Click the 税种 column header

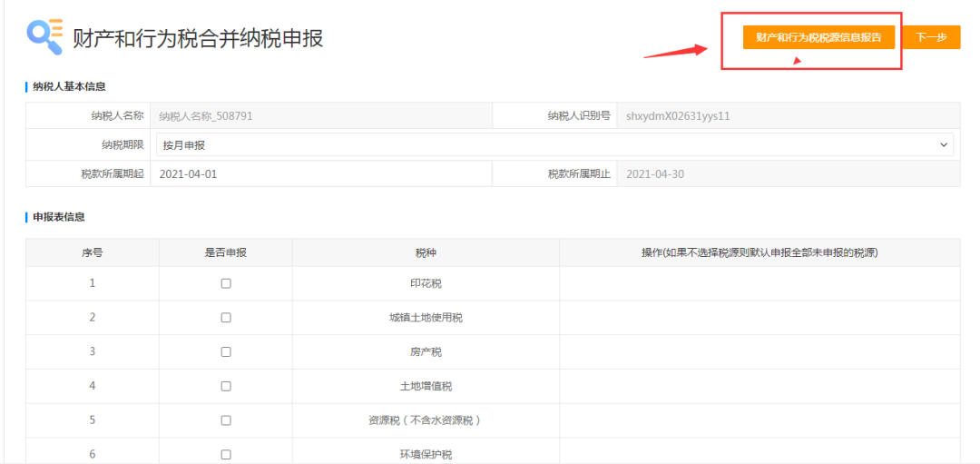point(426,252)
